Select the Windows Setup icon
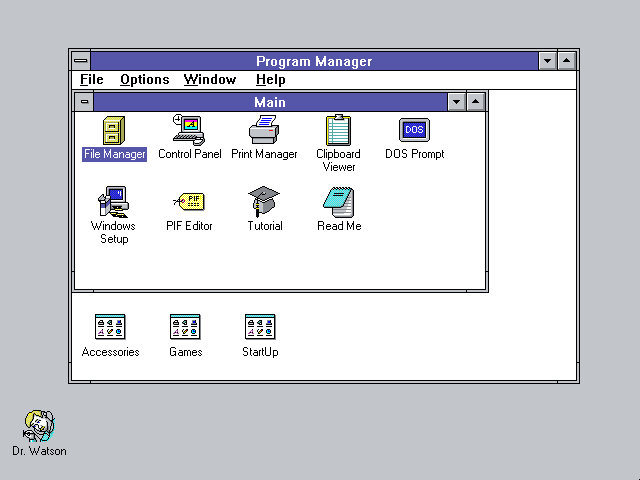The image size is (640, 480). click(113, 202)
